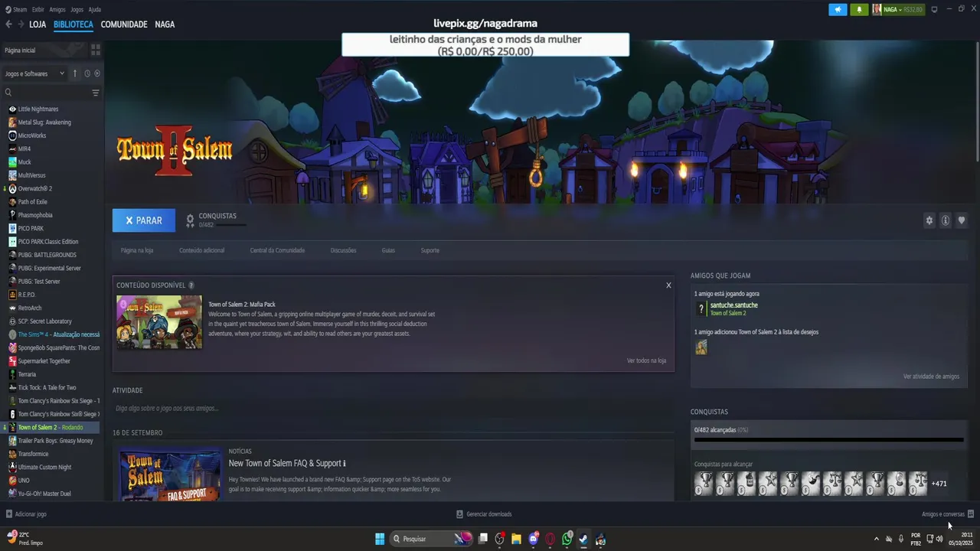Click achievements progress bar in Conquistas panel
980x551 pixels.
pyautogui.click(x=828, y=440)
